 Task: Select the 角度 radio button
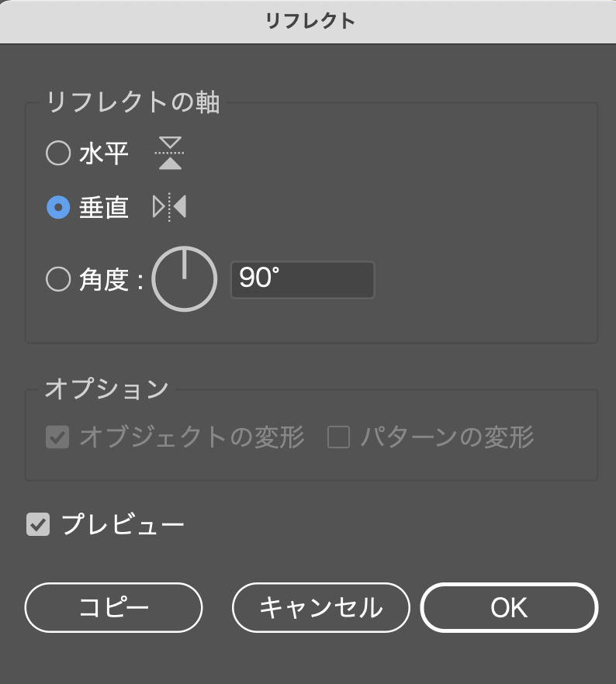tap(58, 279)
